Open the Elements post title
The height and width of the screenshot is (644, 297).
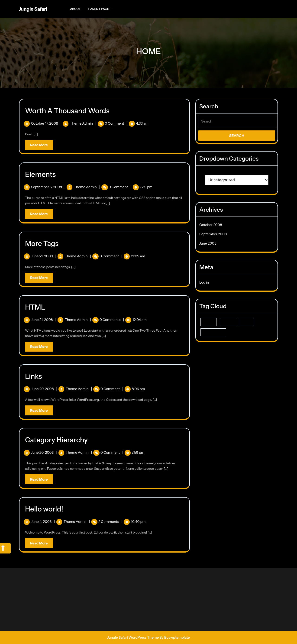coord(40,175)
